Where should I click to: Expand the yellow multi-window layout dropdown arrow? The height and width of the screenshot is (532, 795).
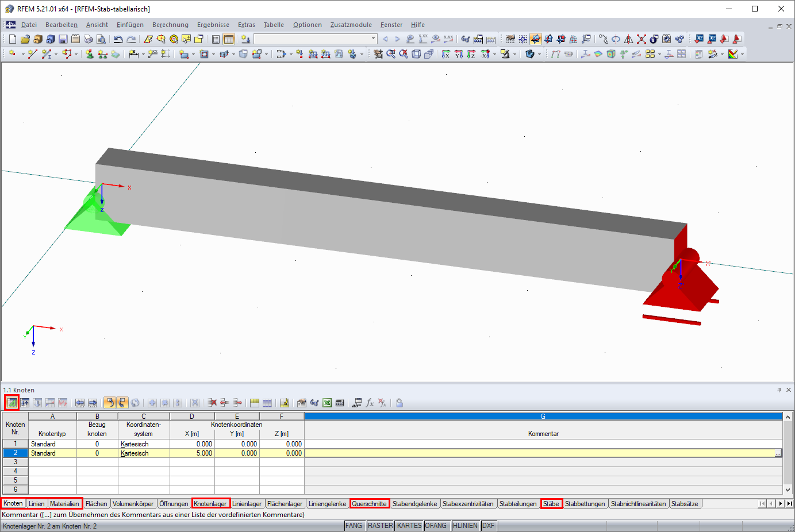click(659, 54)
